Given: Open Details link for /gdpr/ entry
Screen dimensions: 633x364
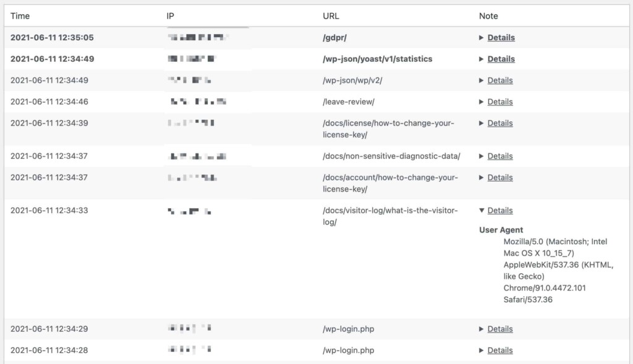Looking at the screenshot, I should [501, 38].
